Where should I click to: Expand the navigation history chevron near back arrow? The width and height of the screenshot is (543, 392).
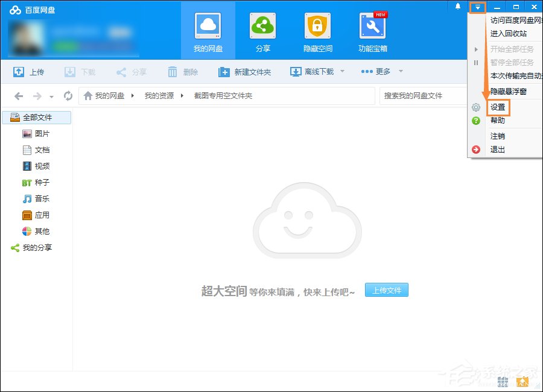[51, 95]
